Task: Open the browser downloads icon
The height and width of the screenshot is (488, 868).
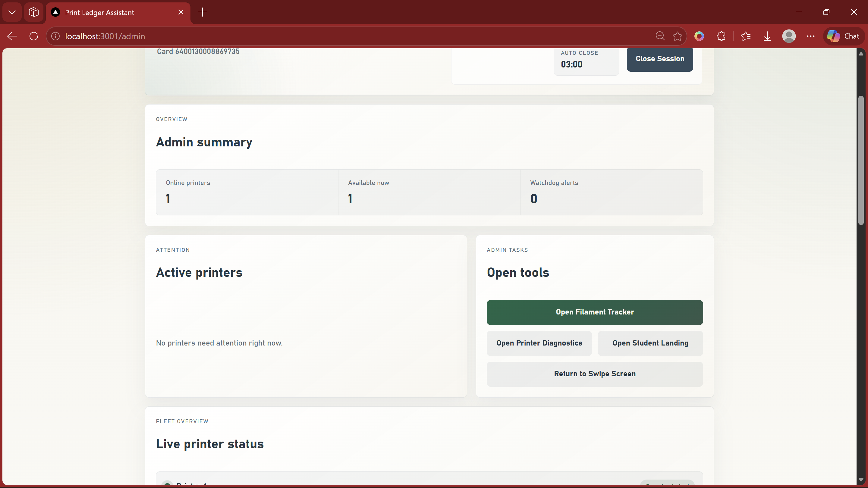Action: pos(767,36)
